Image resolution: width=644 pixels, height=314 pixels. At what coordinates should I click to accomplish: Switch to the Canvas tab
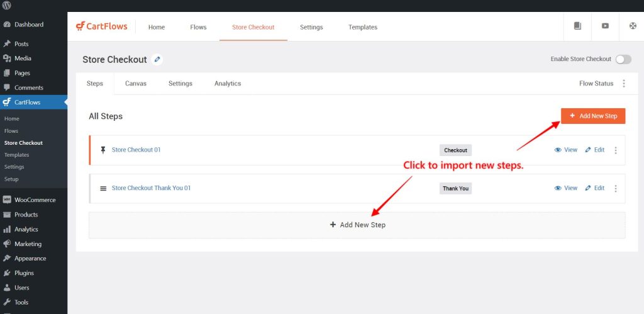pyautogui.click(x=136, y=84)
